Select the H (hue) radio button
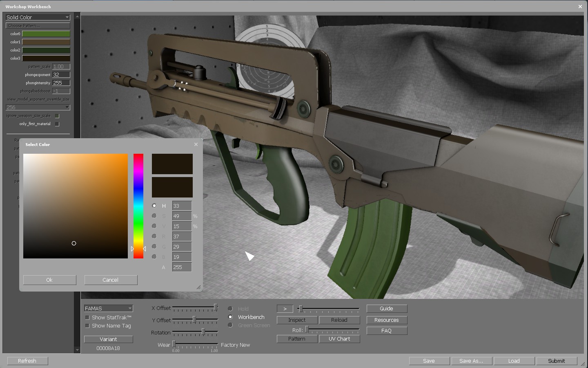Screen dimensions: 588x368 (154, 206)
